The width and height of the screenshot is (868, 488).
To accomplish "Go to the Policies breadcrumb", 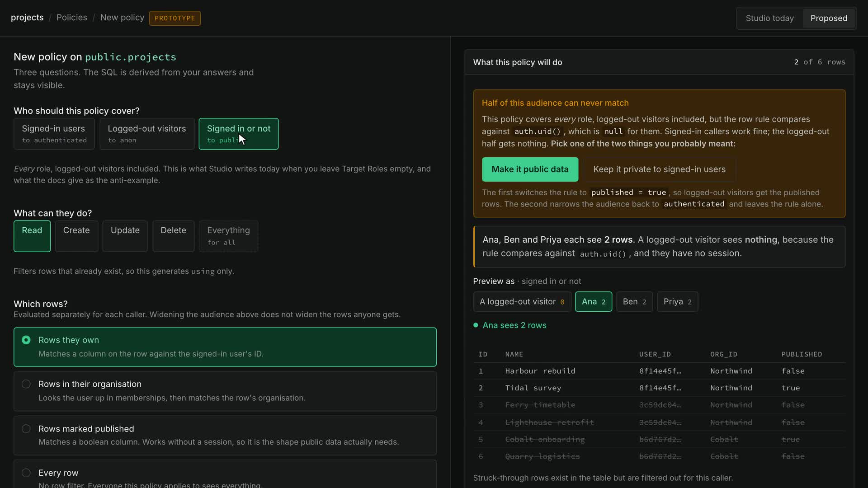I will [x=71, y=18].
